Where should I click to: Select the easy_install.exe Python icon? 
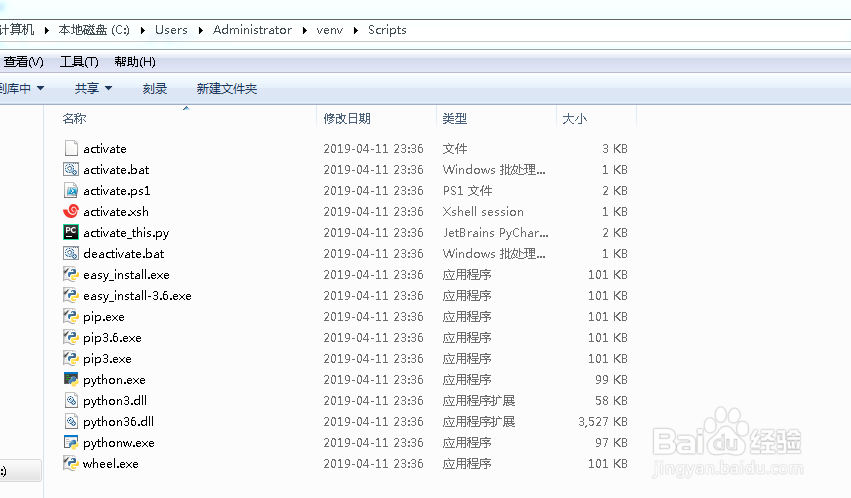click(x=71, y=274)
